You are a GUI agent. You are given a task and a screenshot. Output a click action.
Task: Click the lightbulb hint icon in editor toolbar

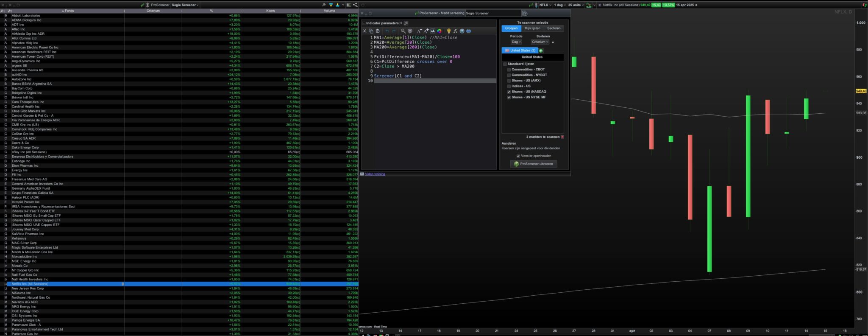pyautogui.click(x=448, y=31)
